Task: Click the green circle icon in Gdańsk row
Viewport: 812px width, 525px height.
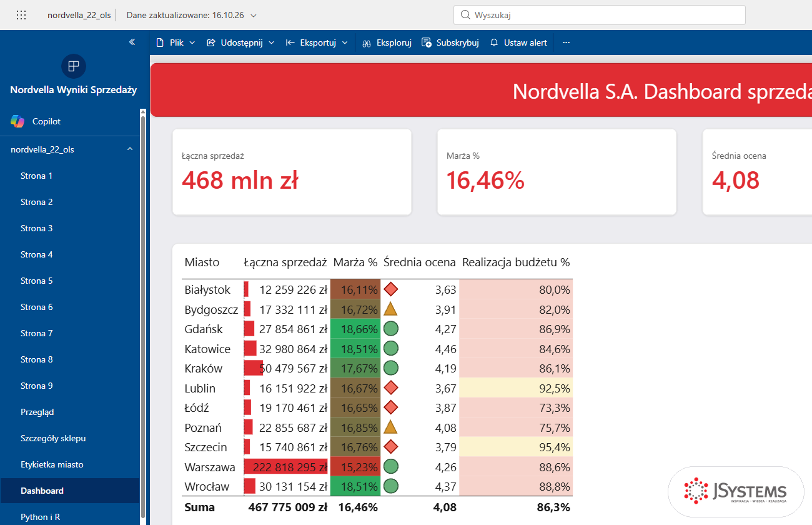Action: tap(391, 329)
